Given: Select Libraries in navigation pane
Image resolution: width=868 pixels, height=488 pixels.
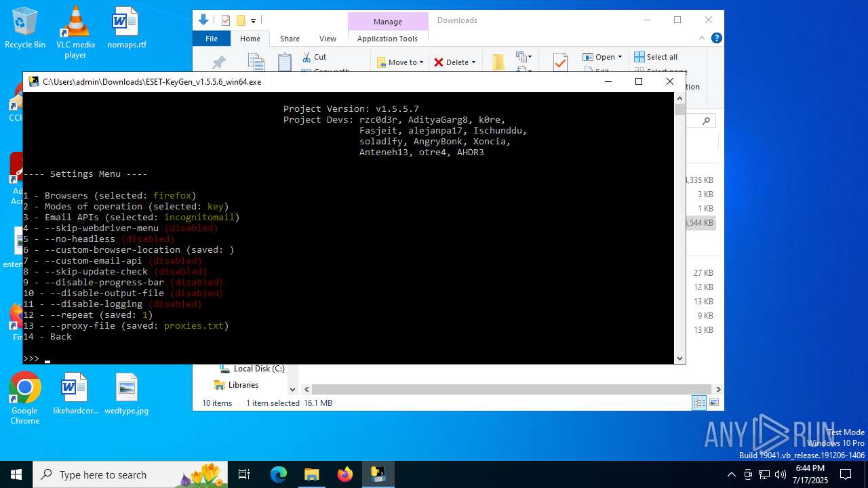Looking at the screenshot, I should (237, 385).
